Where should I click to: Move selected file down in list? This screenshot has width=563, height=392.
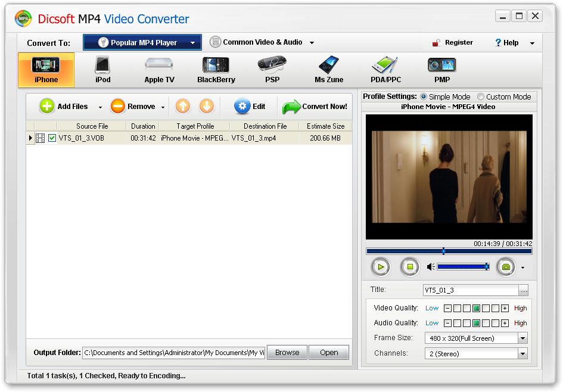(x=207, y=106)
